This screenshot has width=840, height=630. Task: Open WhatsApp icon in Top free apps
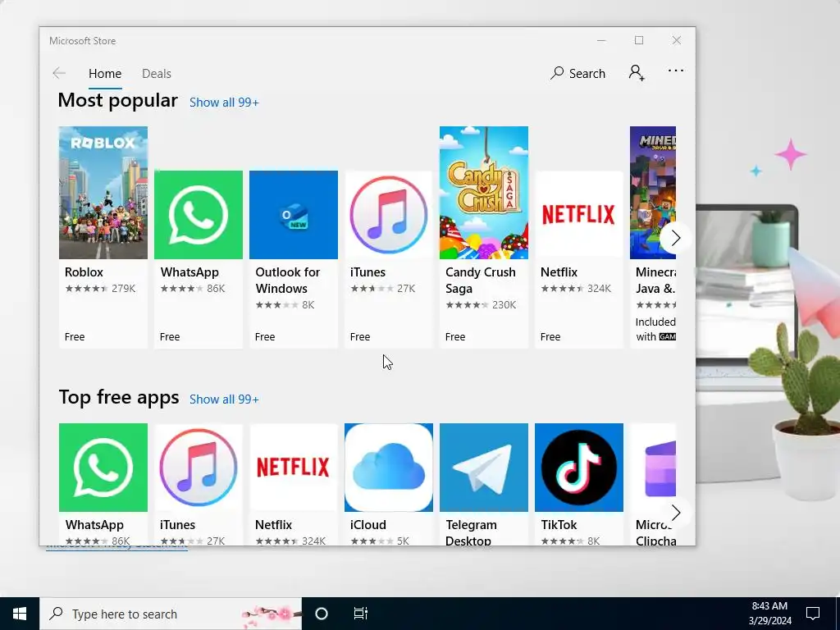[103, 468]
